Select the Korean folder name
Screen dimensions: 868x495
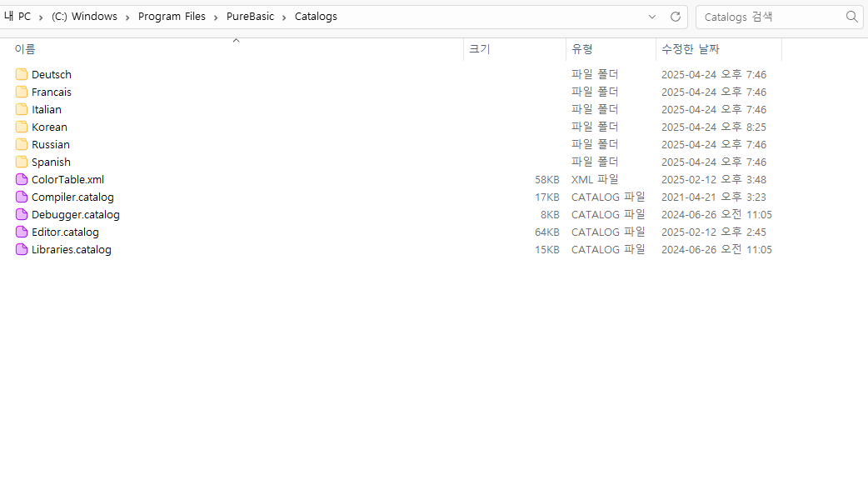49,127
